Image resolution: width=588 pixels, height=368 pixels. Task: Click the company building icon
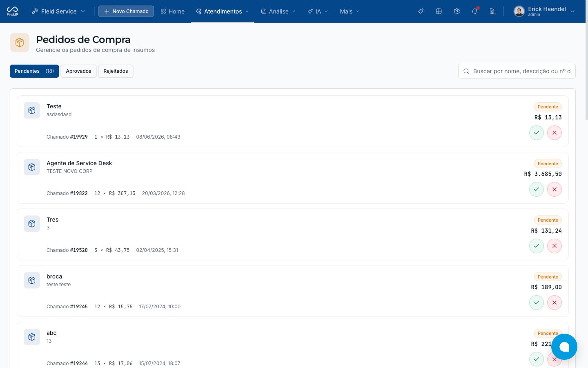492,11
